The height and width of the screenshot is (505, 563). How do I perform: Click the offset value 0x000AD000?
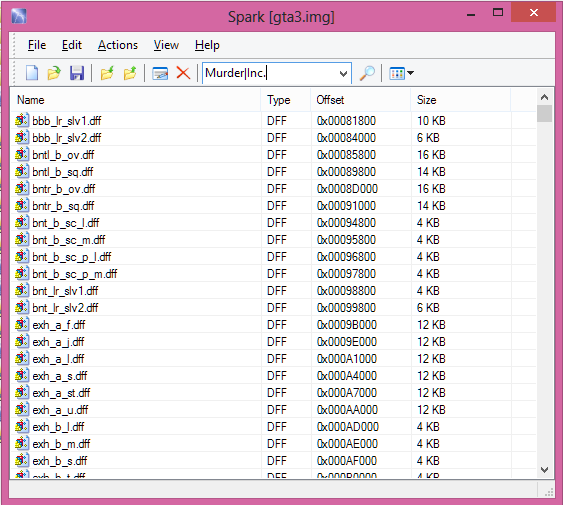pos(348,427)
